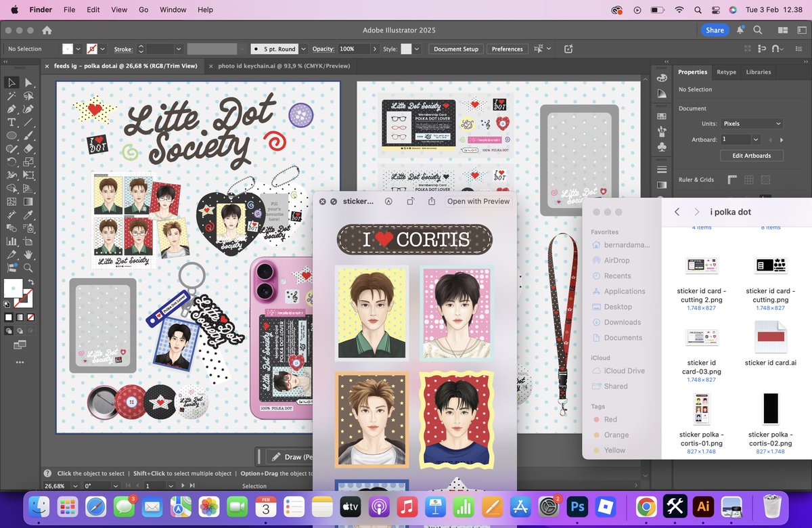The height and width of the screenshot is (528, 812).
Task: Open the Color panel dock icon
Action: (x=662, y=78)
